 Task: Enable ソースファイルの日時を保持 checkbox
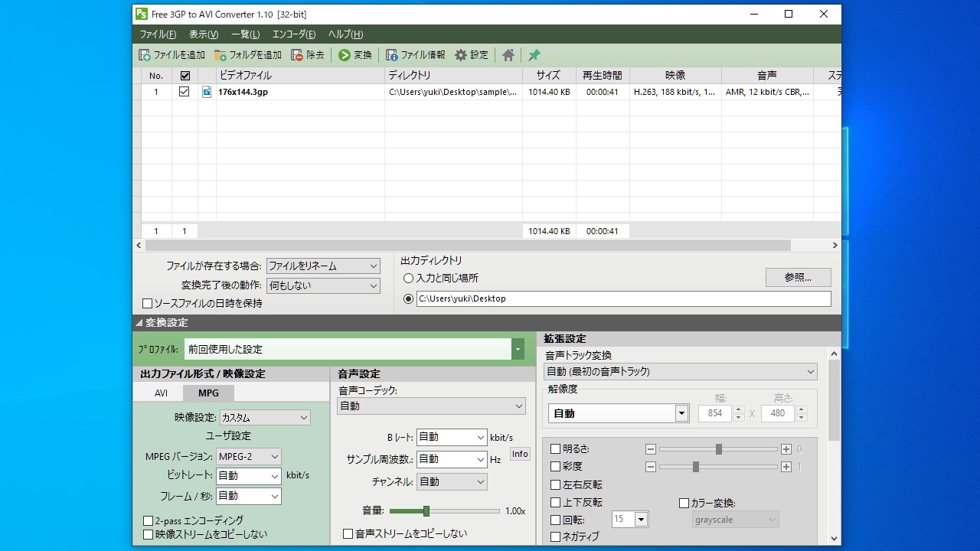coord(148,304)
